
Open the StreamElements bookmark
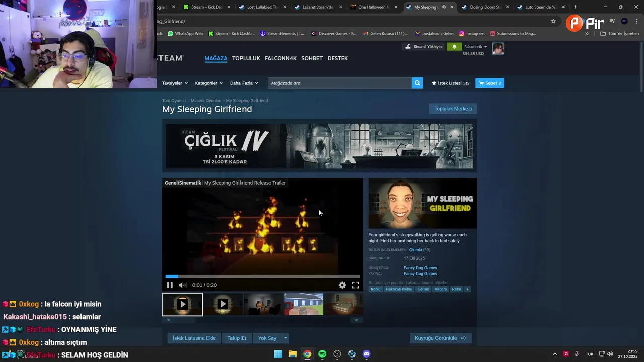[x=282, y=34]
